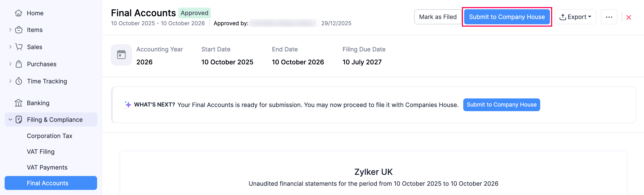This screenshot has height=195, width=644.
Task: Expand the Items sidebar section
Action: point(10,30)
